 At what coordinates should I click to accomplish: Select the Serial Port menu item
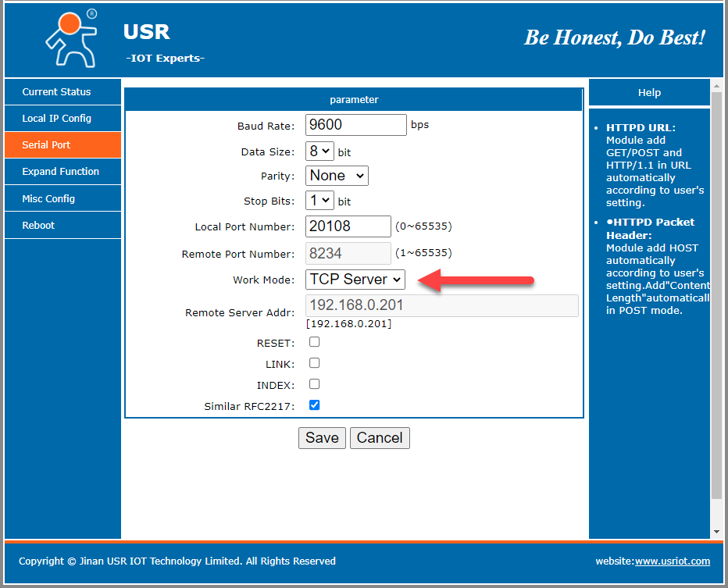tap(62, 144)
